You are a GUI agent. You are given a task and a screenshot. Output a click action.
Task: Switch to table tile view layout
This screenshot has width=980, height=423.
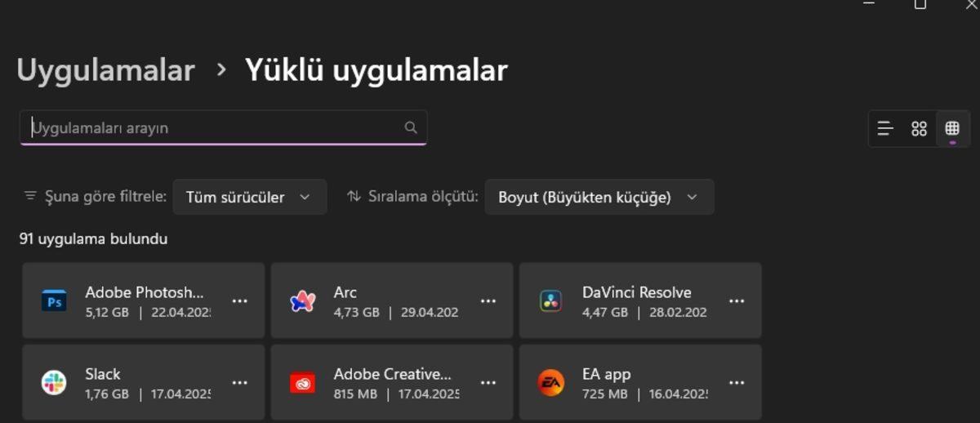pos(952,128)
